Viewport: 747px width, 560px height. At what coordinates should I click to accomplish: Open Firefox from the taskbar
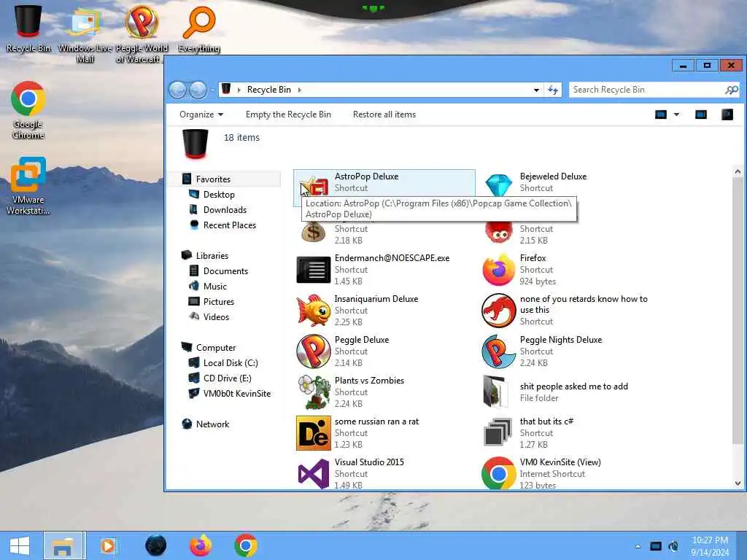tap(201, 545)
